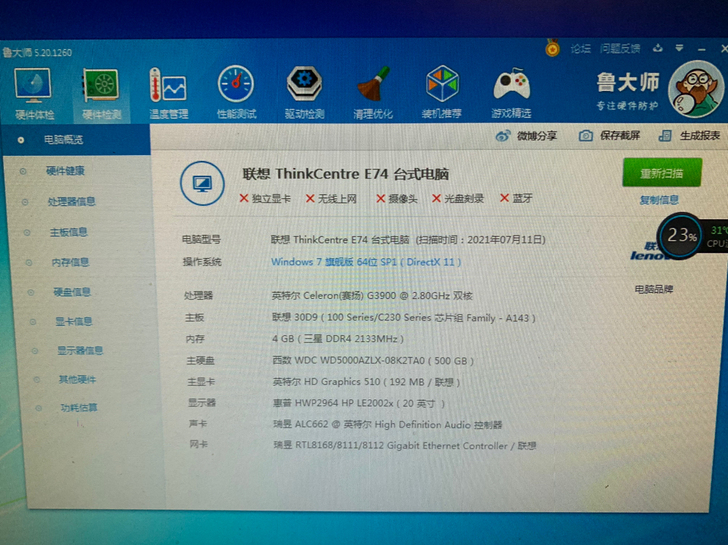Launch 性能测试 performance benchmark
Viewport: 728px width, 545px height.
point(236,92)
